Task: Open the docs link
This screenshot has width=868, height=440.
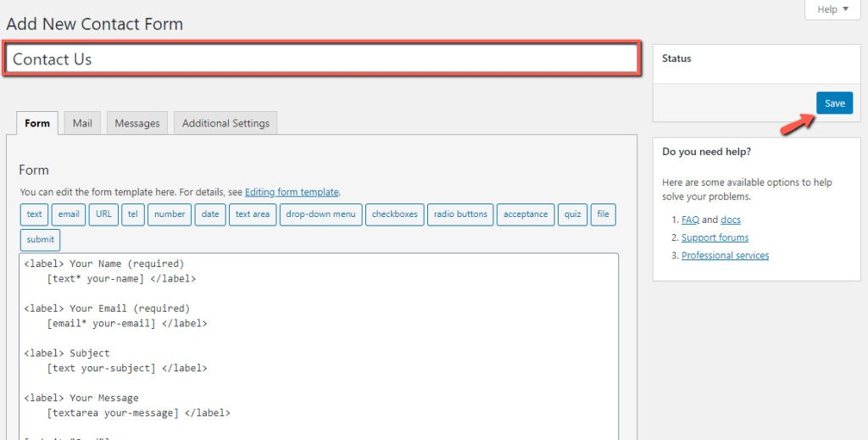Action: (x=730, y=220)
